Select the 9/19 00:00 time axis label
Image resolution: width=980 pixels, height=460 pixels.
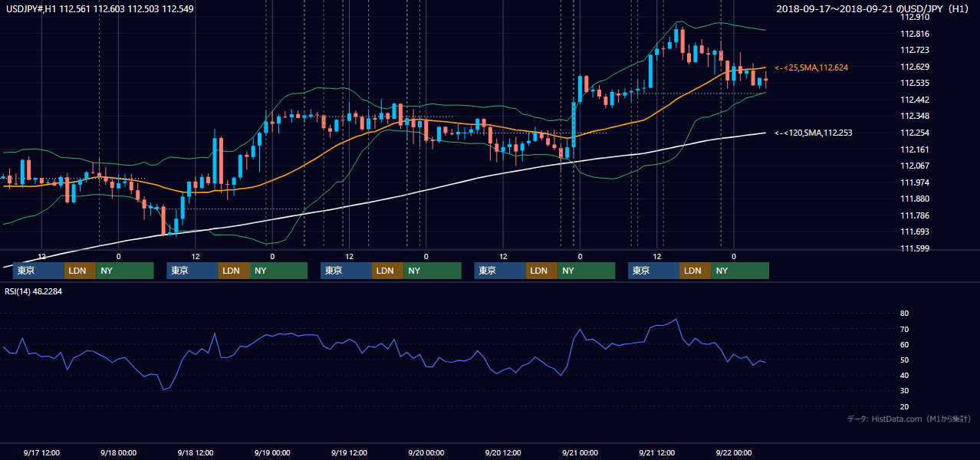coord(271,452)
